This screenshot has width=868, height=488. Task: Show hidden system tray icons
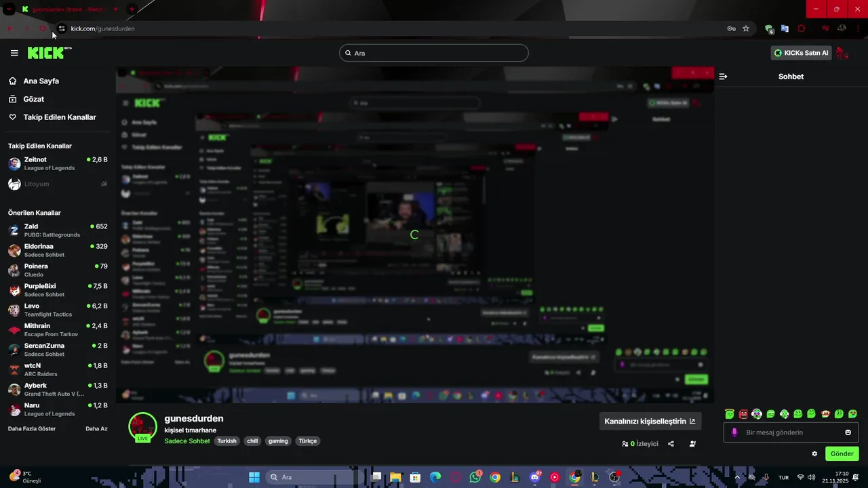pos(737,477)
